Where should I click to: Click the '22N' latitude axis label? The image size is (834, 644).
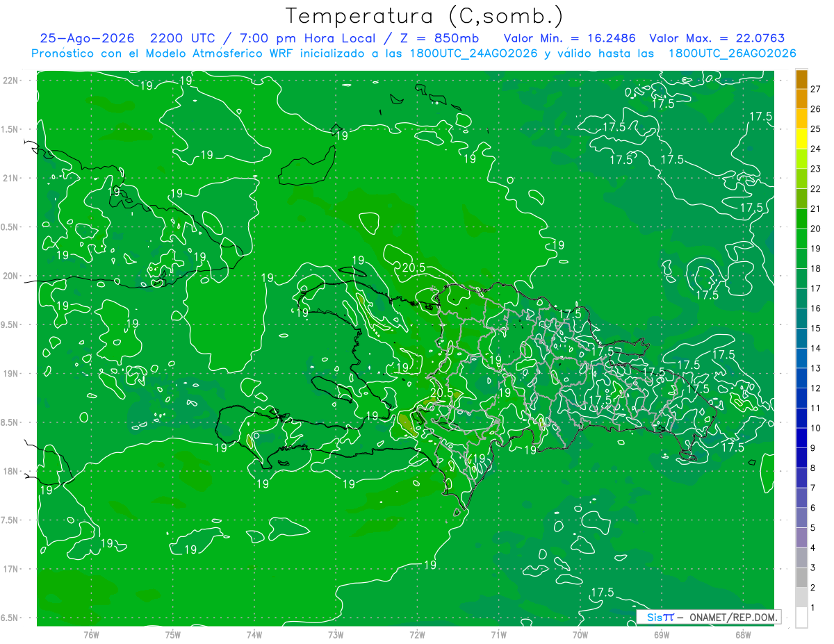(10, 80)
